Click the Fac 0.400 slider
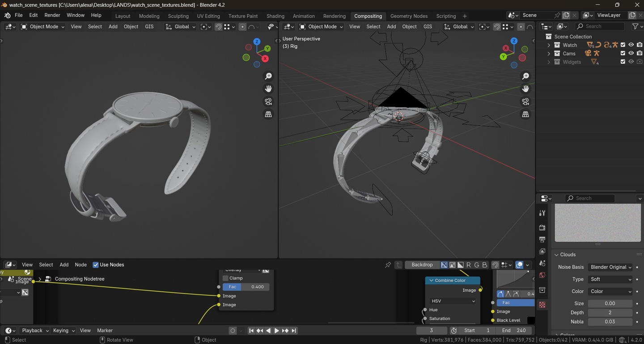 pos(246,287)
